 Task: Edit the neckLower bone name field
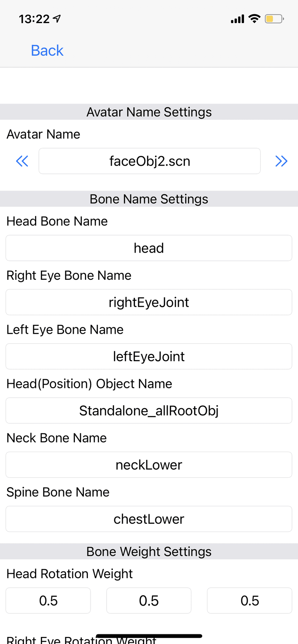tap(149, 465)
